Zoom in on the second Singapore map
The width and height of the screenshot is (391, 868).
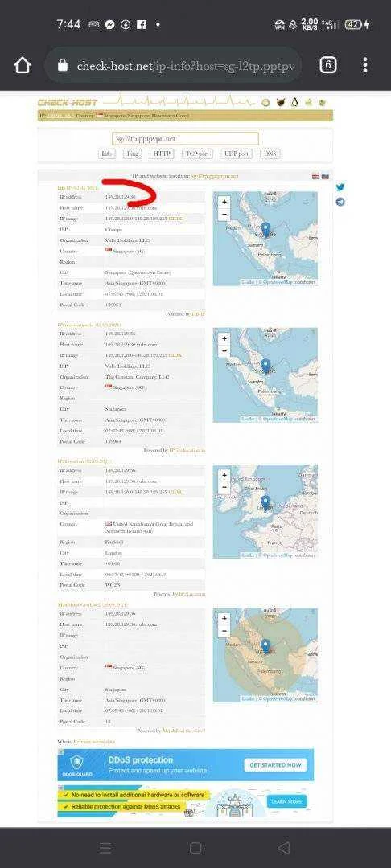(x=224, y=338)
